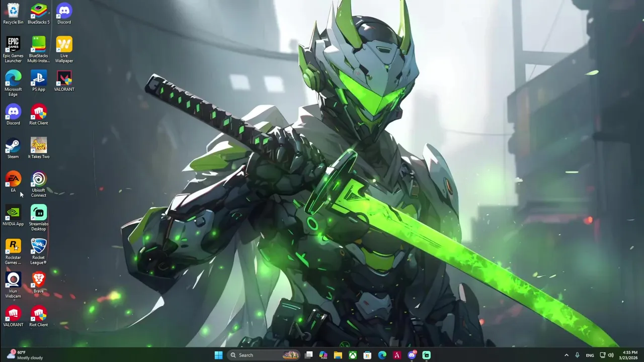Select the Brave browser desktop shortcut
This screenshot has width=644, height=362.
(x=39, y=283)
